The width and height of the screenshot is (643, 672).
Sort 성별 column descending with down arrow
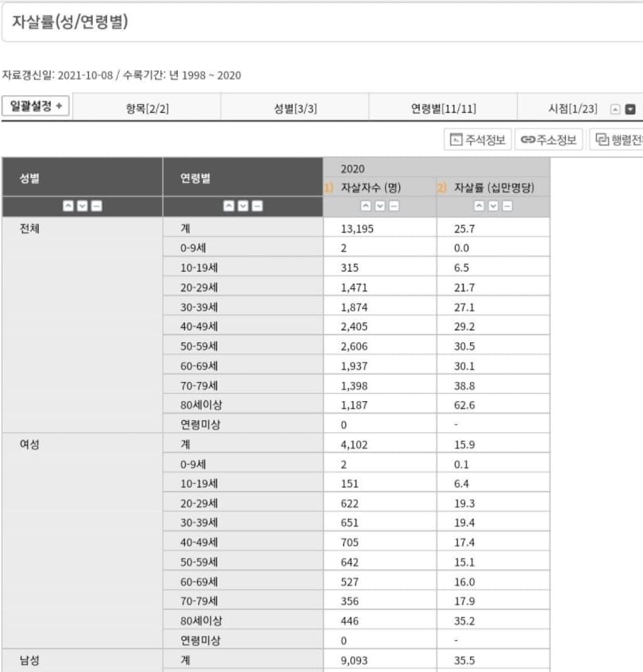(82, 207)
